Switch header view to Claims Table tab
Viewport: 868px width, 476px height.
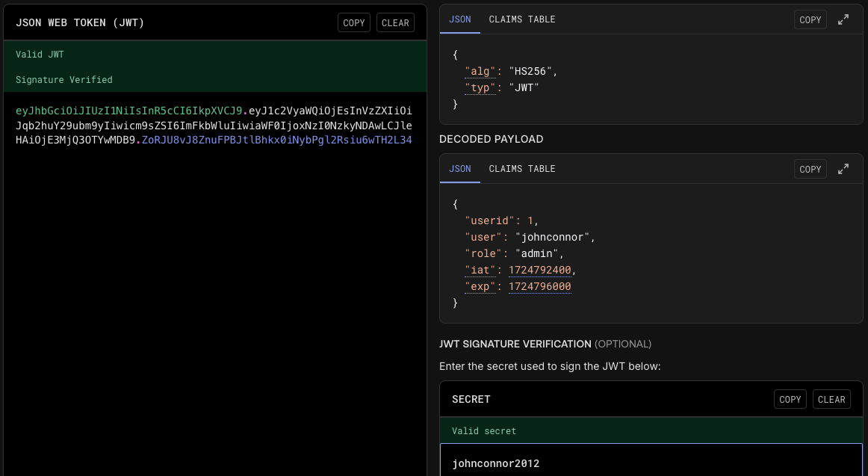tap(521, 19)
